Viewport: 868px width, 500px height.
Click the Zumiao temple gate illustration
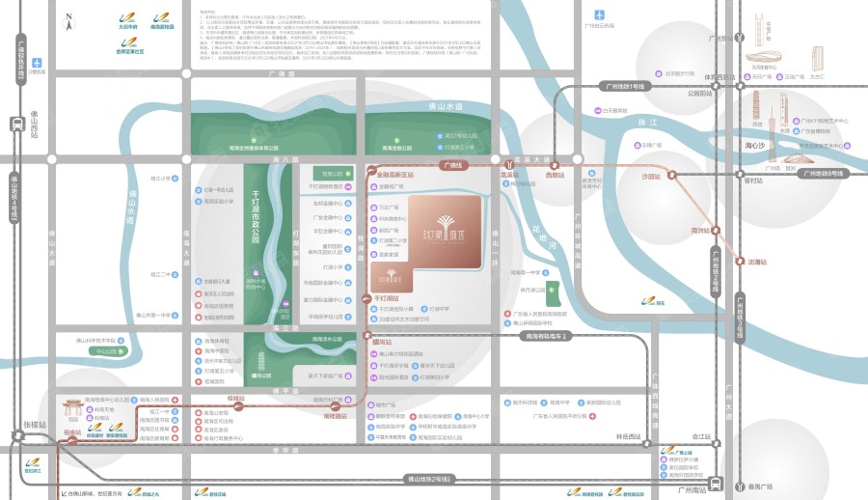[x=72, y=408]
